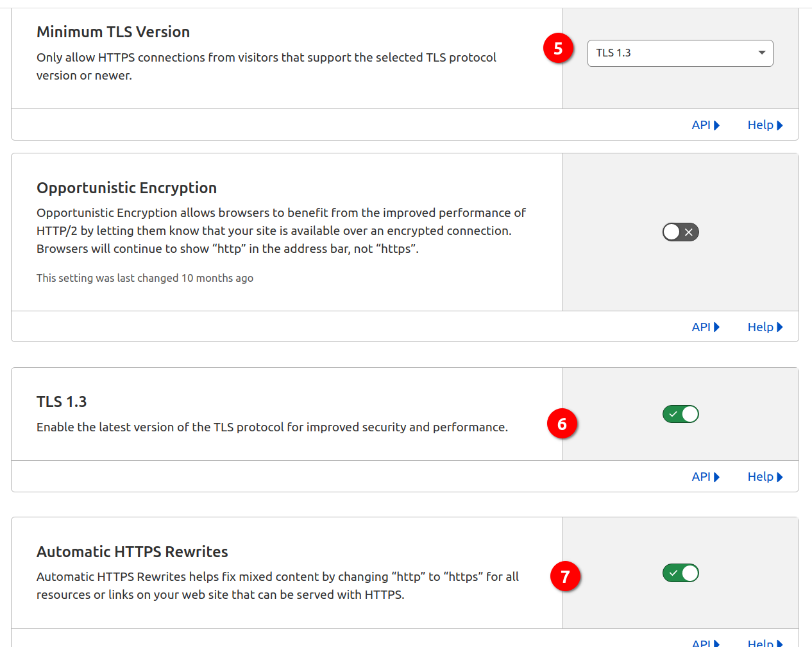Viewport: 812px width, 647px height.
Task: Click red step marker number 6
Action: coord(562,424)
